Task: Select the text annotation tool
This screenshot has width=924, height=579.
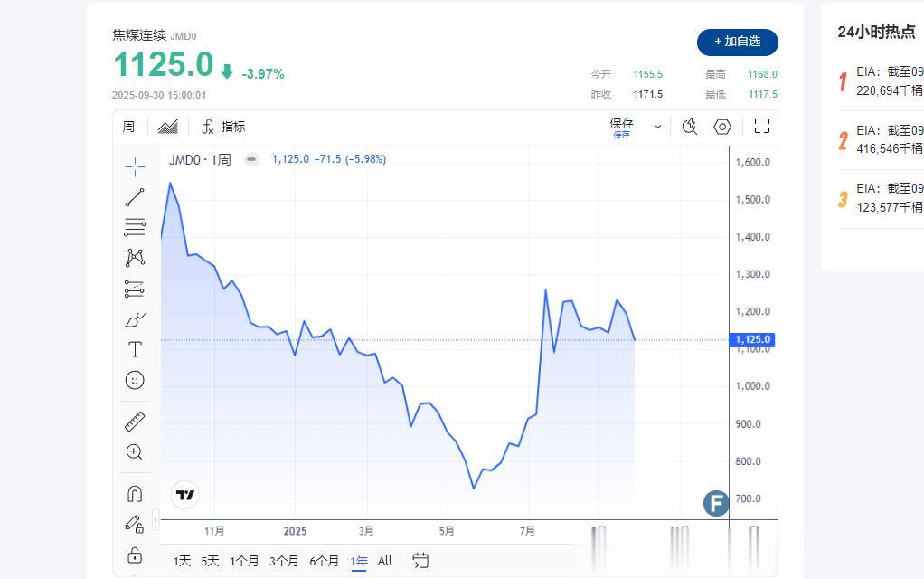Action: click(135, 349)
